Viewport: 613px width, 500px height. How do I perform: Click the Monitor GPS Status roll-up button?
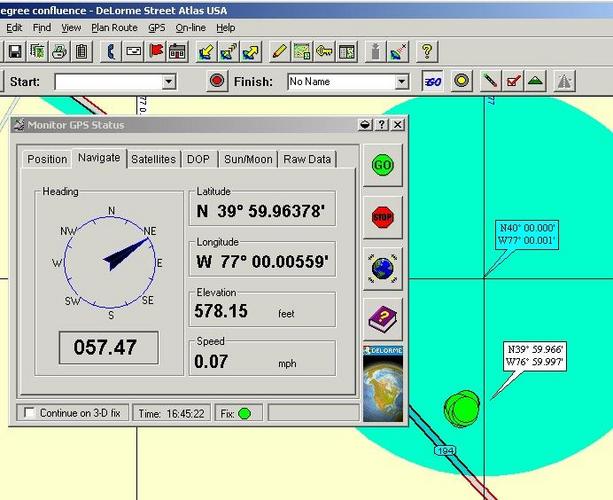click(x=365, y=125)
